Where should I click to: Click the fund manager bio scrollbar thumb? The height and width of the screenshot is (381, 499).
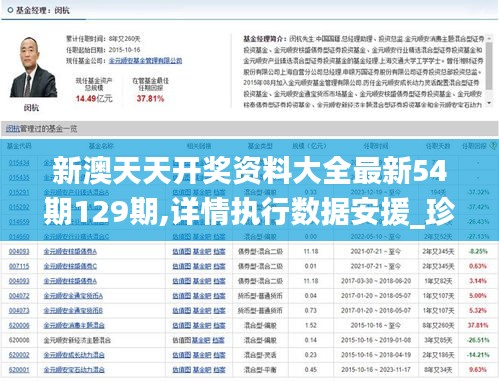pos(489,66)
